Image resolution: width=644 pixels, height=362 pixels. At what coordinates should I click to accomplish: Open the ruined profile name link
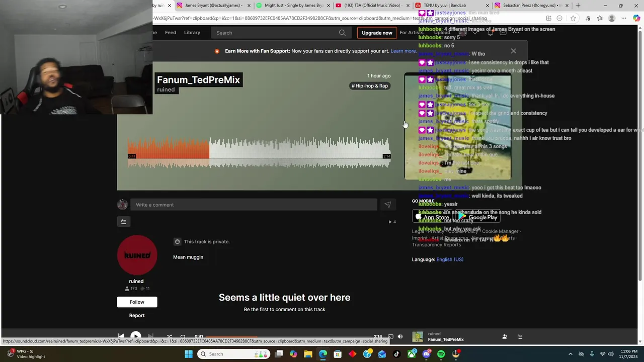136,282
